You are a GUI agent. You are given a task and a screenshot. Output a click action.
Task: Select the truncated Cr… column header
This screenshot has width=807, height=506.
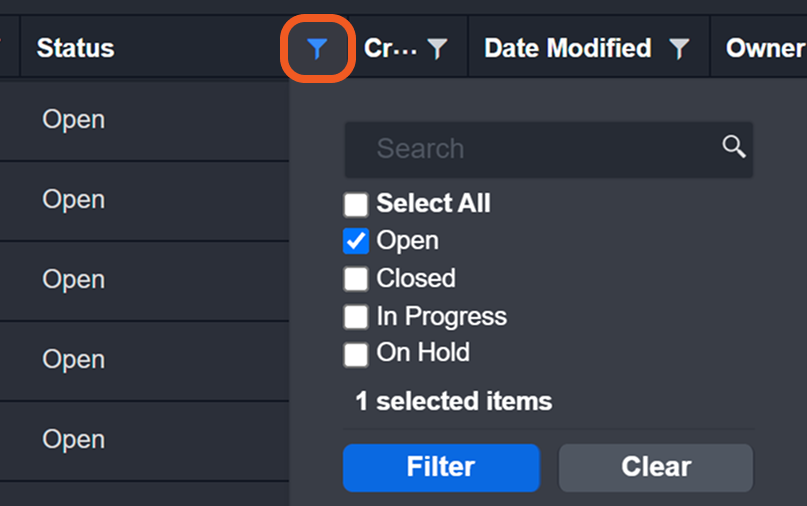[389, 48]
